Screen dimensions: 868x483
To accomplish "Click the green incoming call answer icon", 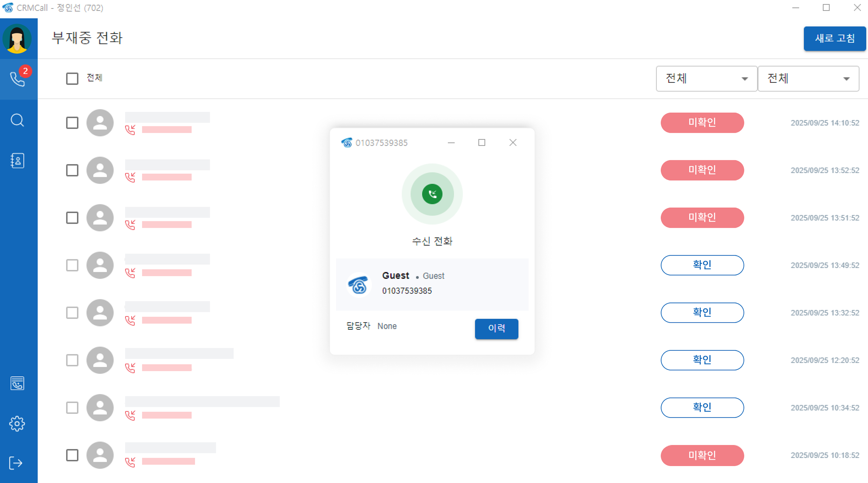I will pyautogui.click(x=432, y=194).
